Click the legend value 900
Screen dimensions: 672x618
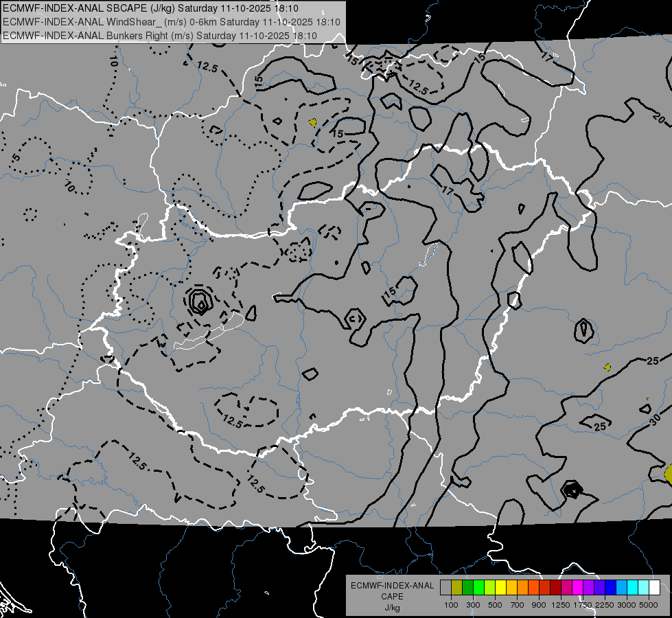539,605
